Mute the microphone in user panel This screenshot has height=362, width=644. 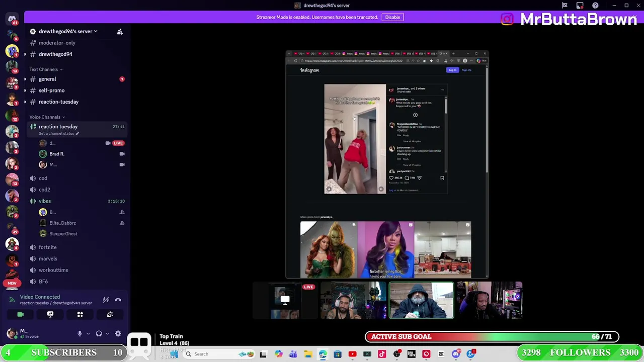pos(79,333)
